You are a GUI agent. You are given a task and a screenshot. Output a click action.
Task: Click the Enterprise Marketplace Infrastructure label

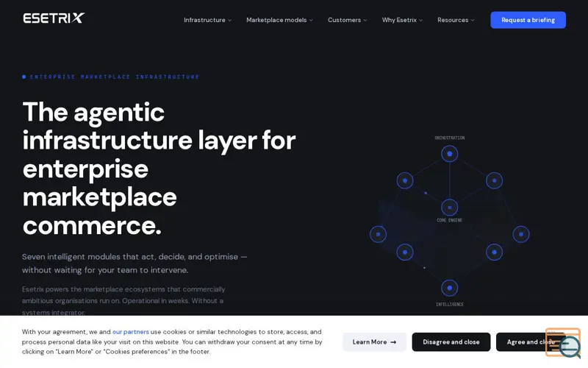115,77
